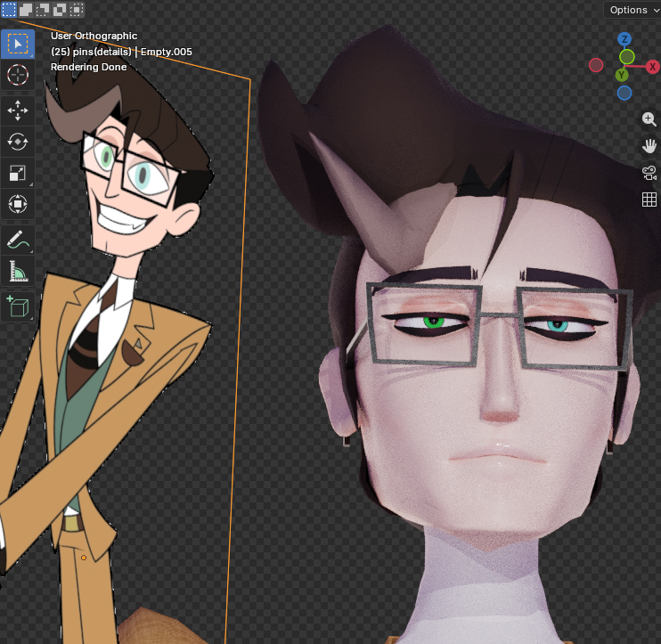Click the pan view hand icon
The width and height of the screenshot is (661, 644).
(x=649, y=146)
